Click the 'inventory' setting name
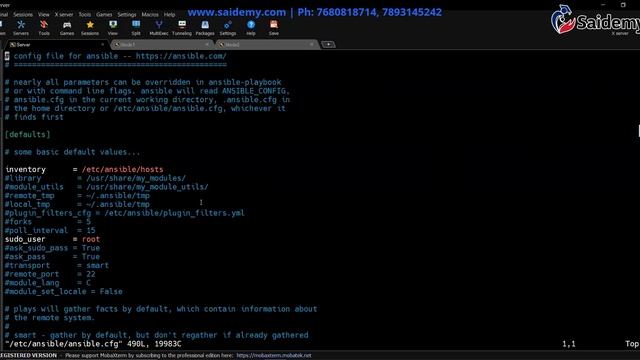640x360 pixels. click(x=25, y=169)
